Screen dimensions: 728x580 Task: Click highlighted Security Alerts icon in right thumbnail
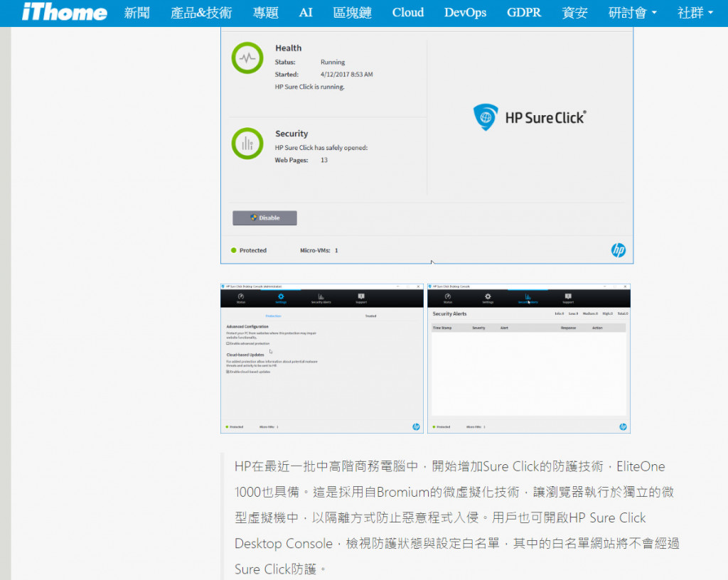pyautogui.click(x=528, y=298)
